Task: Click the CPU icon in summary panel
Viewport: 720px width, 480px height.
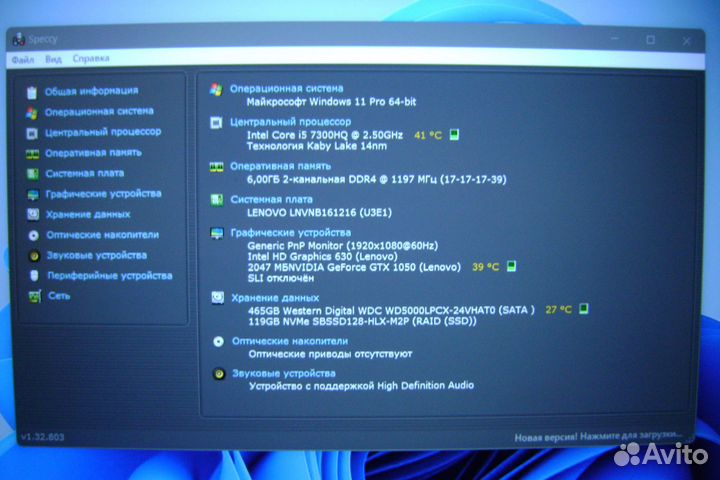Action: (216, 123)
